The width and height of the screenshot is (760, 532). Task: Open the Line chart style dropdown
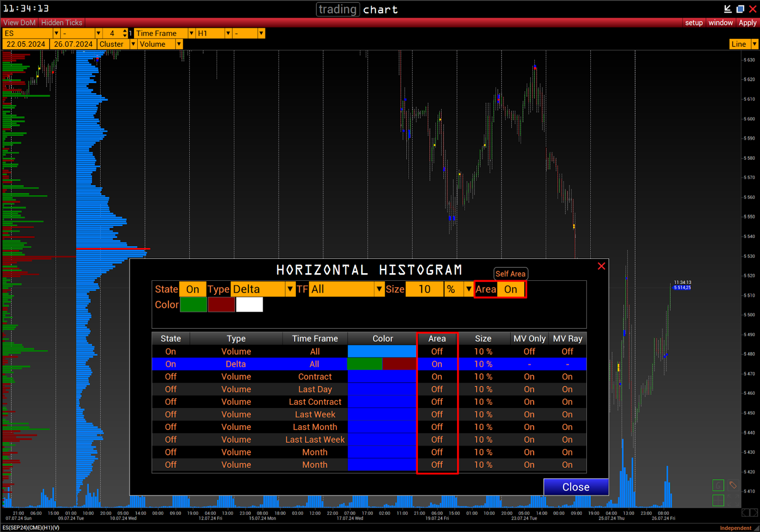pyautogui.click(x=754, y=44)
